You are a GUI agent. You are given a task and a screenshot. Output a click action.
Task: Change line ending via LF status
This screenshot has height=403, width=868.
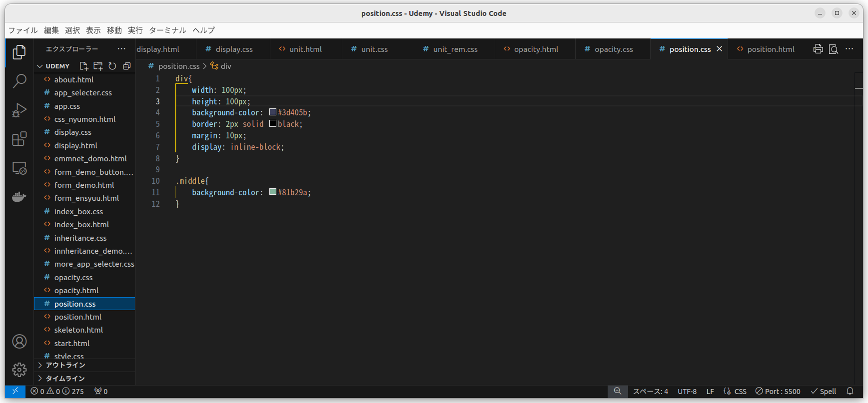pos(710,392)
